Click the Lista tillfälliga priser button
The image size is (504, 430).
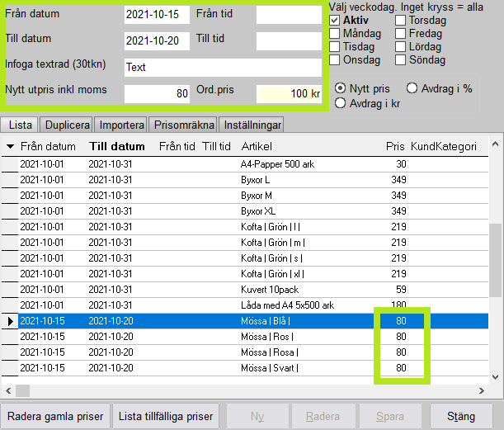[164, 417]
